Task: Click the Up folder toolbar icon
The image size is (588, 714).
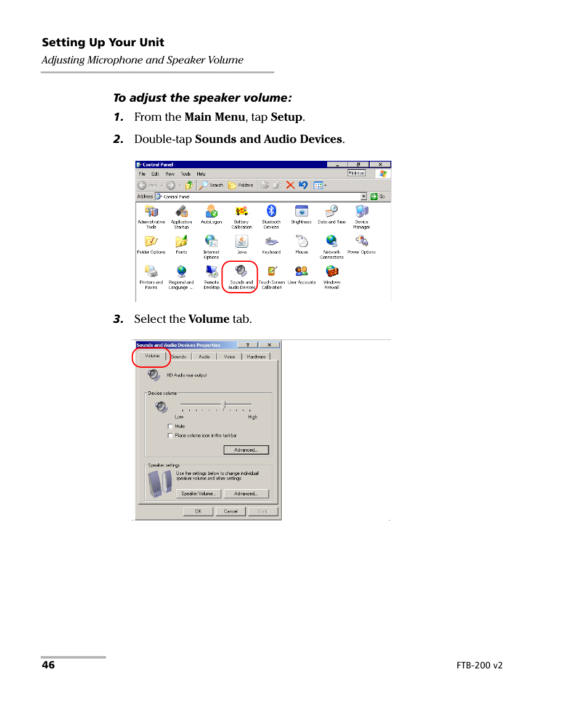Action: point(189,185)
